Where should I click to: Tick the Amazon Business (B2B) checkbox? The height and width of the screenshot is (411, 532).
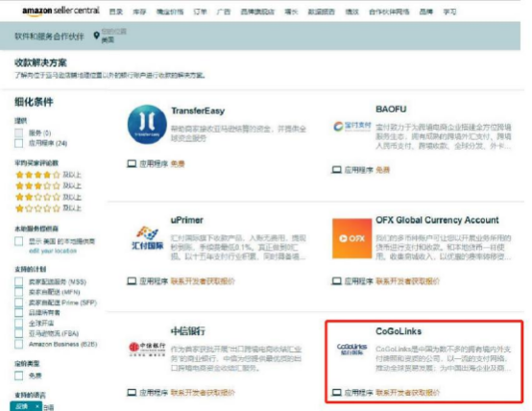[x=19, y=344]
